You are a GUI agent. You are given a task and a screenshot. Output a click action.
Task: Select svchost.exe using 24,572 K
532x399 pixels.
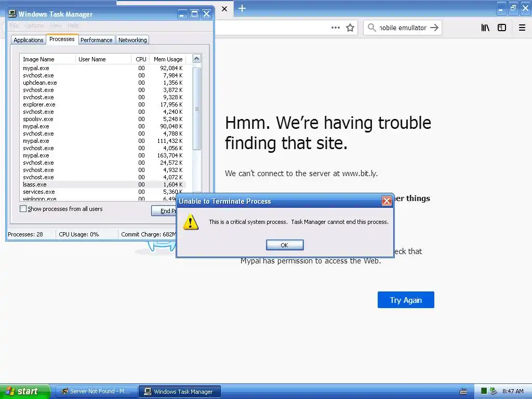(x=103, y=163)
